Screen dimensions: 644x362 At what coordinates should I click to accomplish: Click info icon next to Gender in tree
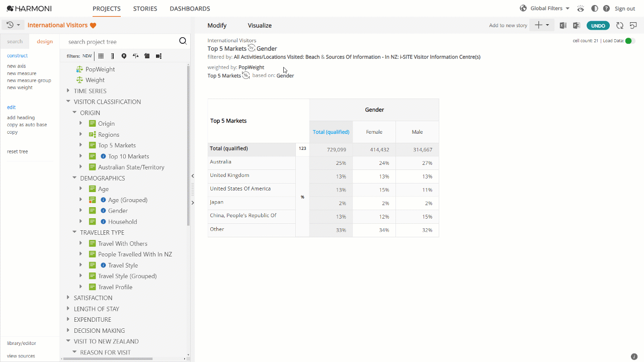click(103, 211)
